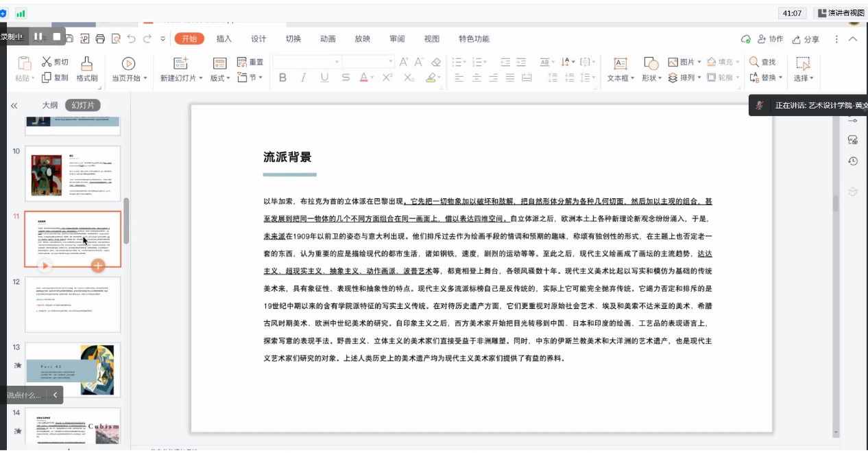This screenshot has width=868, height=453.
Task: Click the Cut (剪切) scissors icon
Action: (x=47, y=62)
